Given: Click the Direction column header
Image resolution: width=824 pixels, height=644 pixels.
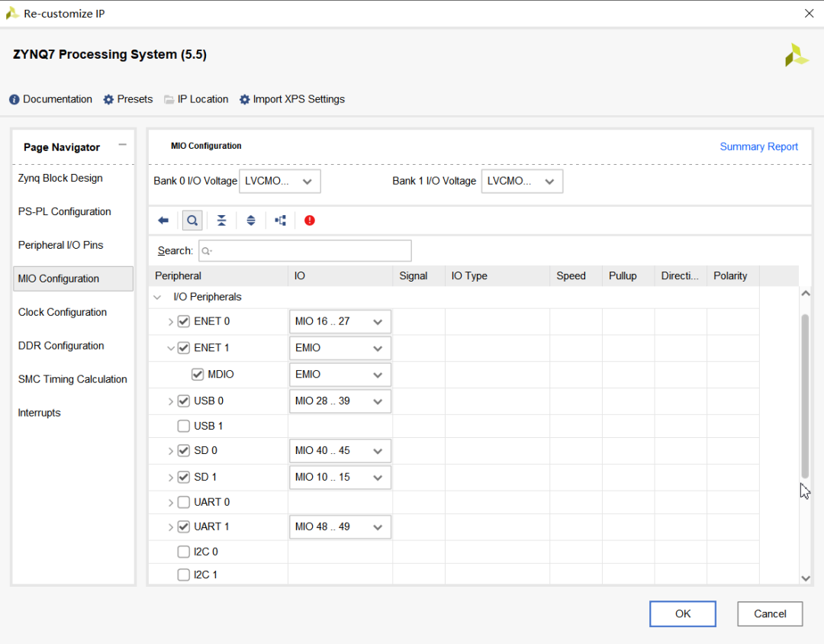Looking at the screenshot, I should [x=681, y=276].
